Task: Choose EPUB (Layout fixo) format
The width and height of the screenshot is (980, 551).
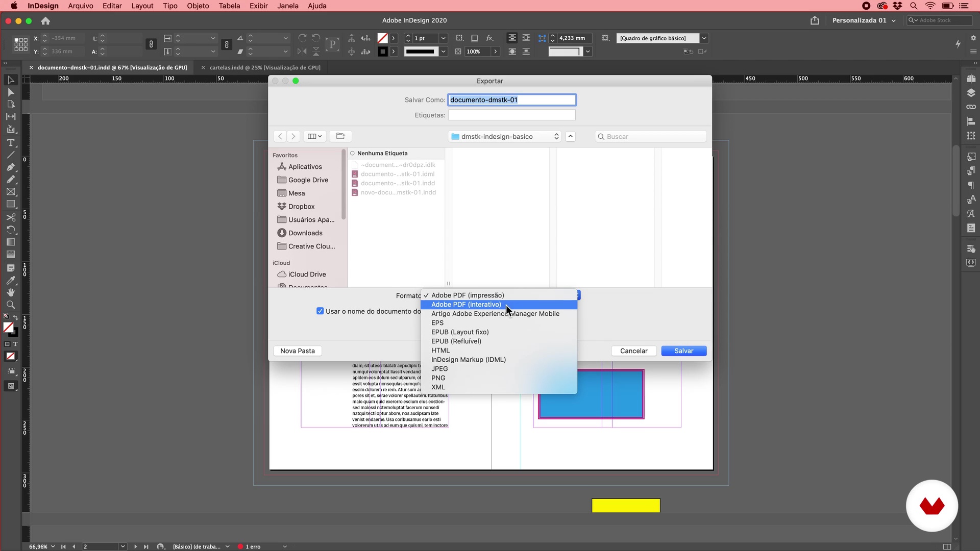Action: point(499,332)
